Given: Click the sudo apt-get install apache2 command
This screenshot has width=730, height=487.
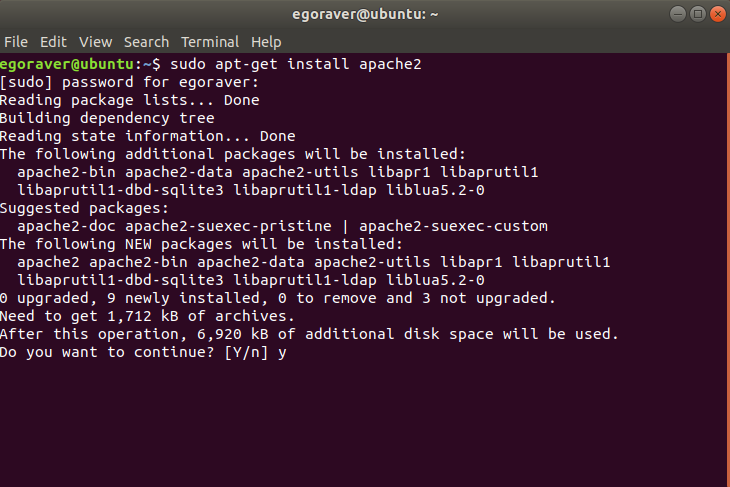Looking at the screenshot, I should [296, 64].
